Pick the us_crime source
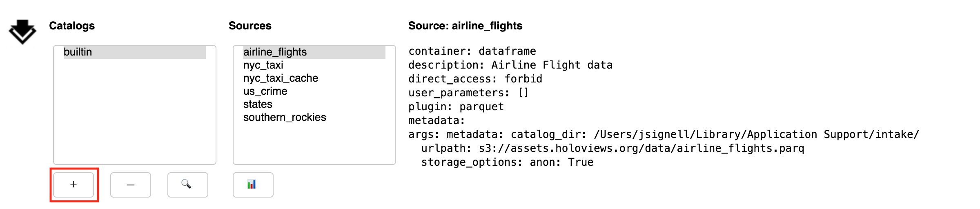Screen dimensions: 980x209 pyautogui.click(x=265, y=91)
